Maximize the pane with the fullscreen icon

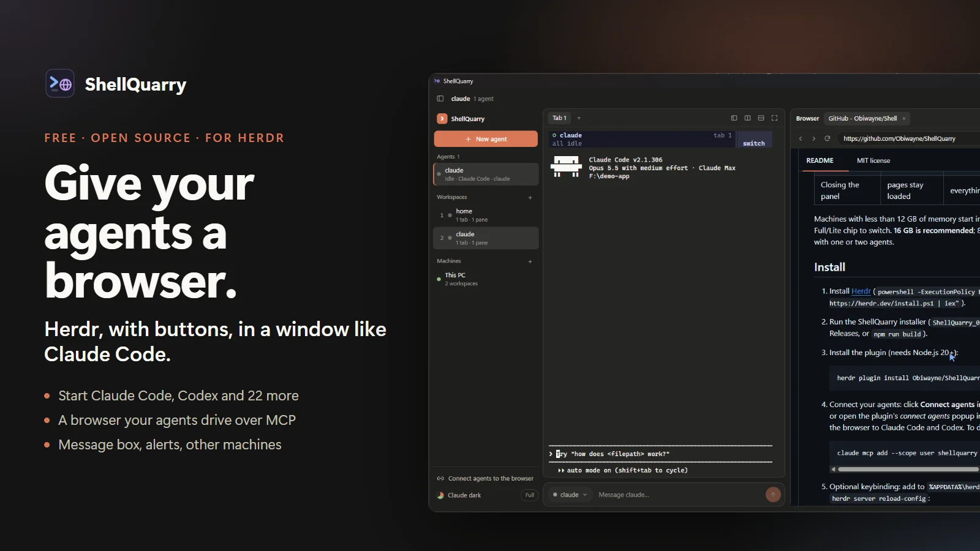point(774,118)
